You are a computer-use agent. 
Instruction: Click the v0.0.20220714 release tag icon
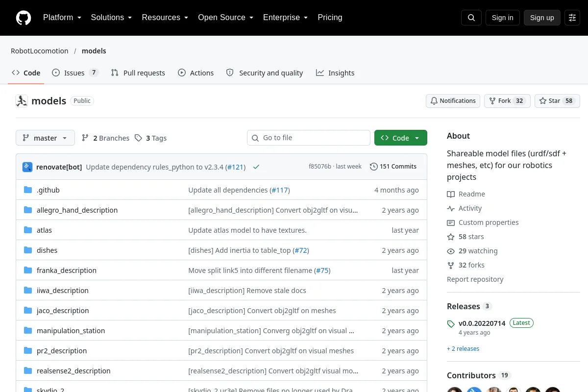coord(451,324)
